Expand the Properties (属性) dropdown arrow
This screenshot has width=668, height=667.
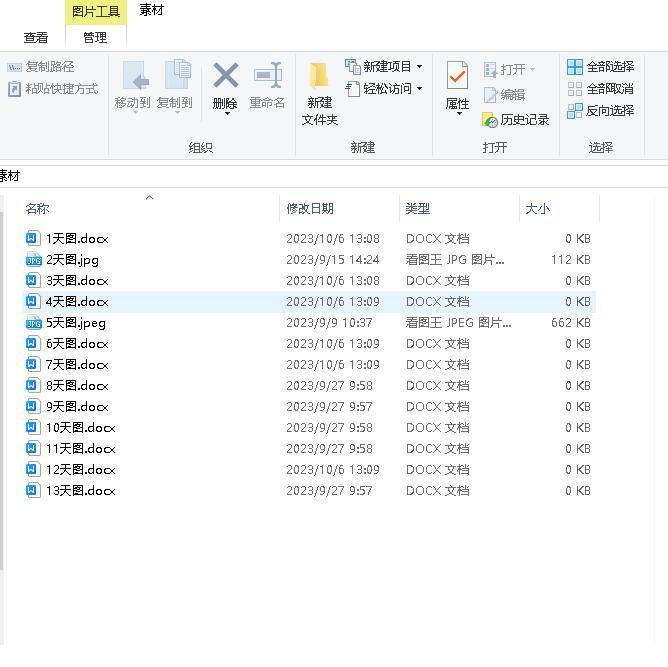coord(459,114)
